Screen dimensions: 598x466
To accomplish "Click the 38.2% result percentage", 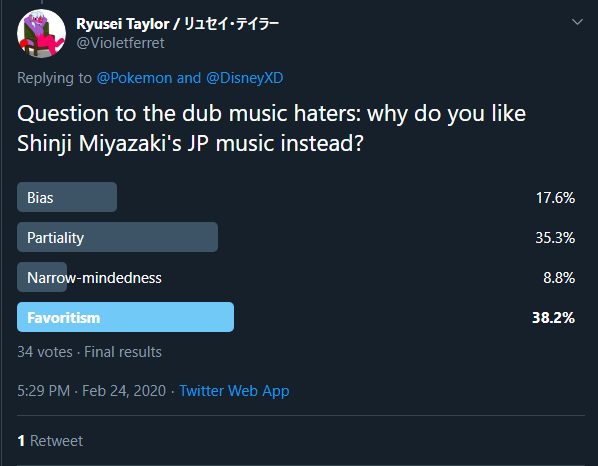I will pyautogui.click(x=553, y=318).
